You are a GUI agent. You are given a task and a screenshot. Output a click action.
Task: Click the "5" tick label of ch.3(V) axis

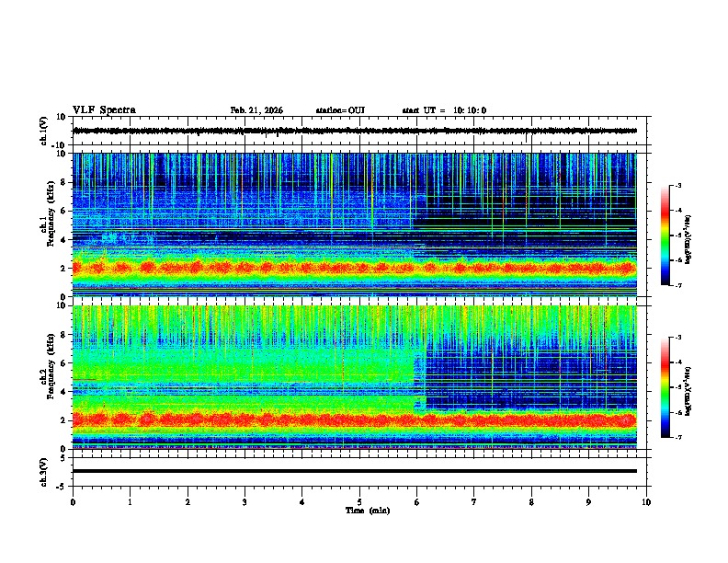pos(64,457)
